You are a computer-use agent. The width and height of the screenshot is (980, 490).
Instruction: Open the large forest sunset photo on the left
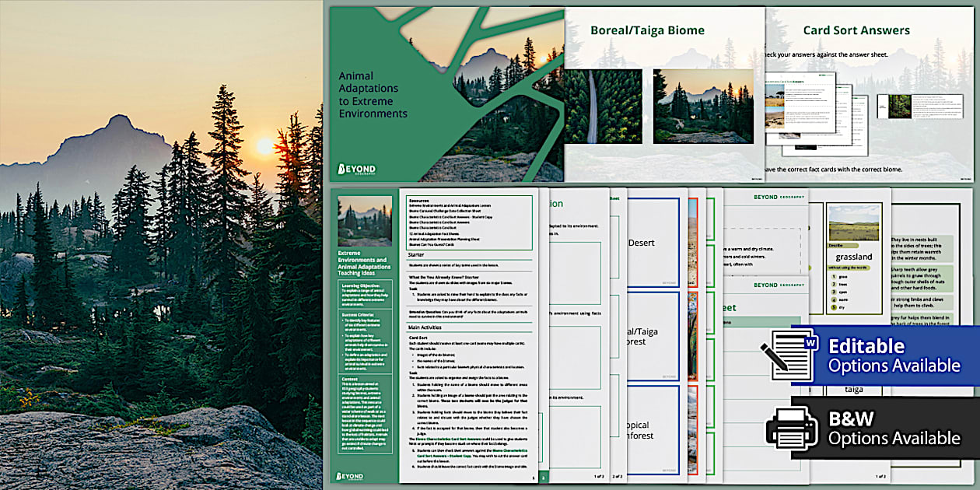161,245
